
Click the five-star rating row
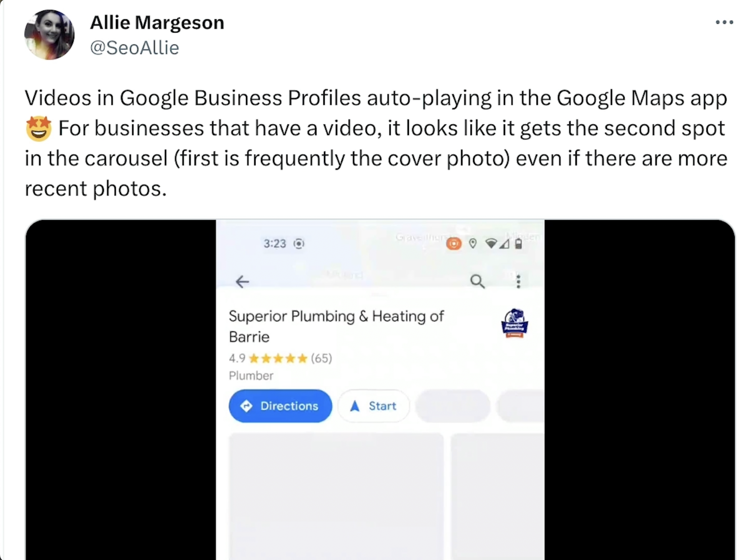click(x=278, y=358)
